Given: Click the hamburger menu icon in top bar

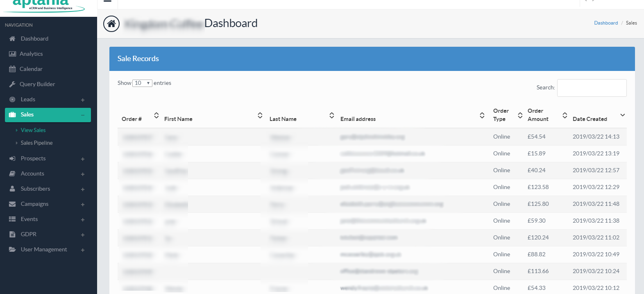Looking at the screenshot, I should (x=107, y=1).
